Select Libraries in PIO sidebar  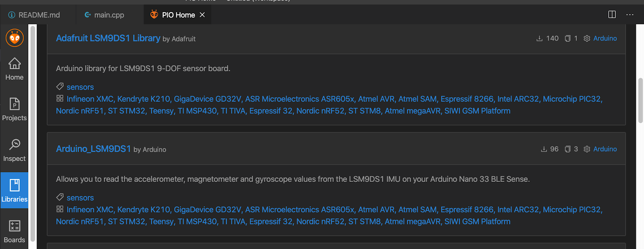pos(14,190)
